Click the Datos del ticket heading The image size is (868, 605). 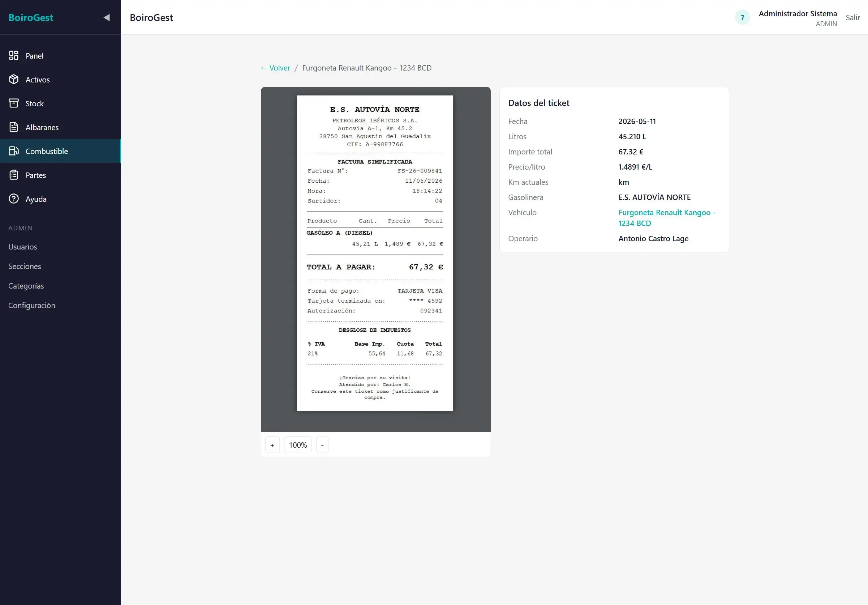coord(539,103)
